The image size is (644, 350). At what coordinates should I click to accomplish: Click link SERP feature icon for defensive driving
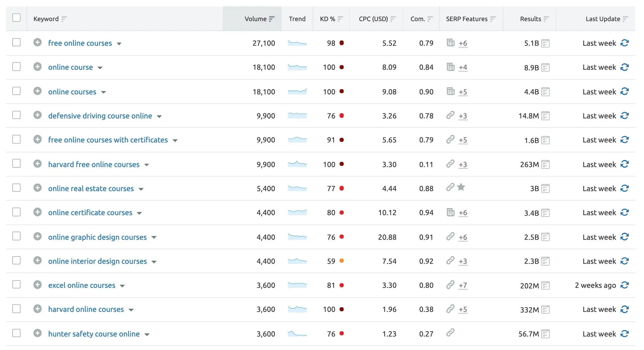coord(450,115)
